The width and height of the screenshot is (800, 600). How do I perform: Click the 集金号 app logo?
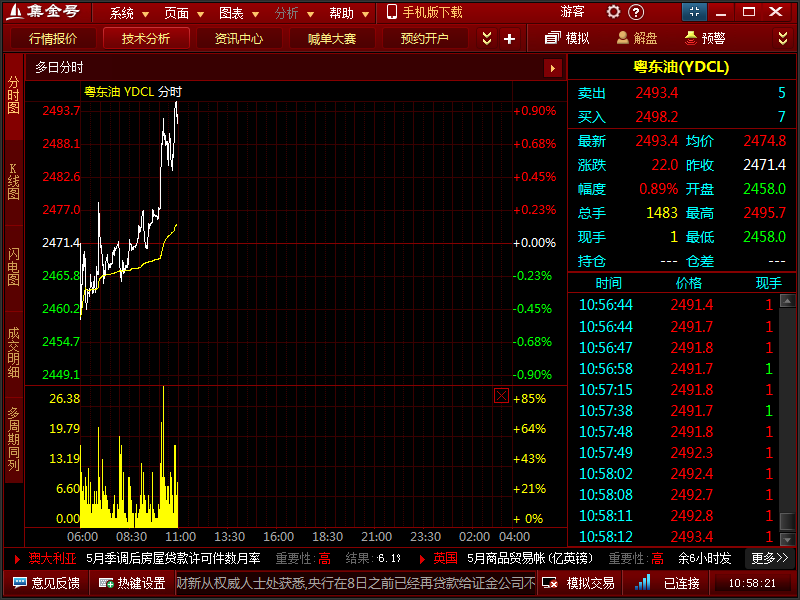point(43,11)
